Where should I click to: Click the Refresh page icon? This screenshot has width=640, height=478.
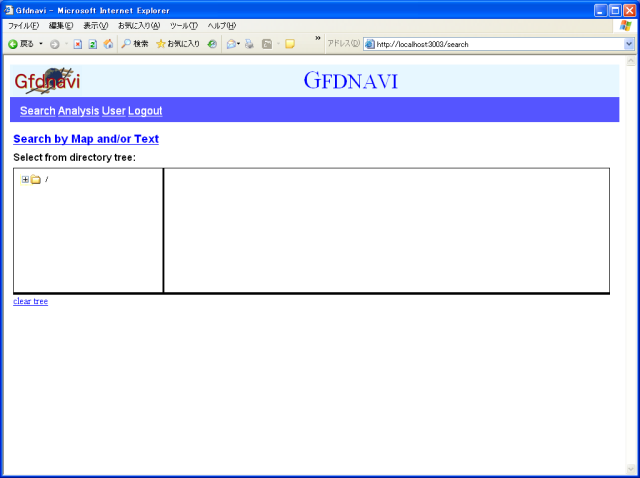click(x=93, y=44)
